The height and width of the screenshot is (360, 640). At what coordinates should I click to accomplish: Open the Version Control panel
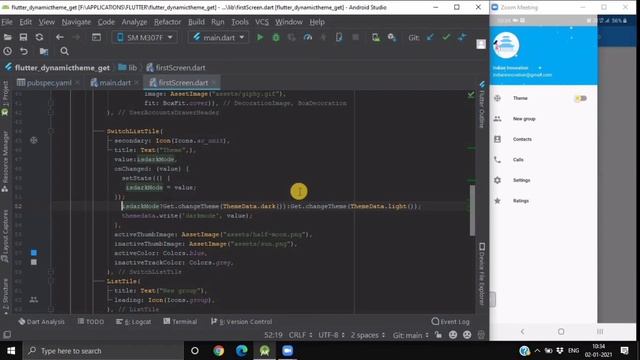(x=241, y=322)
